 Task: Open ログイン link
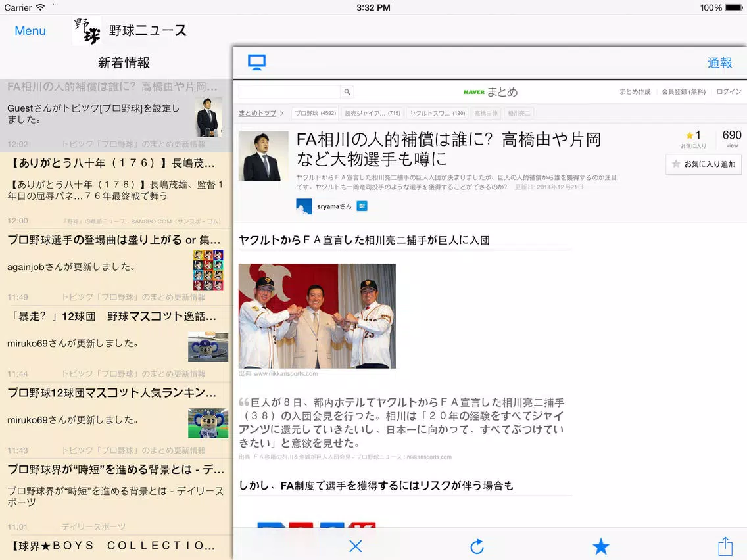[729, 92]
